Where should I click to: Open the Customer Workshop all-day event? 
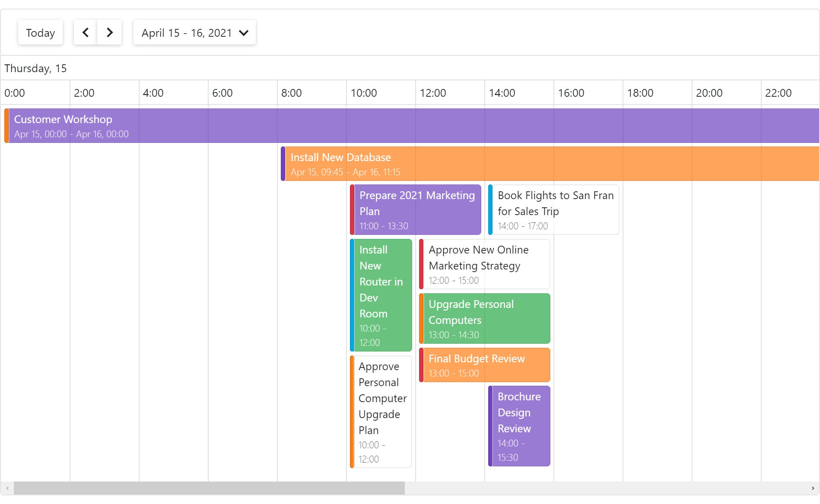point(173,125)
